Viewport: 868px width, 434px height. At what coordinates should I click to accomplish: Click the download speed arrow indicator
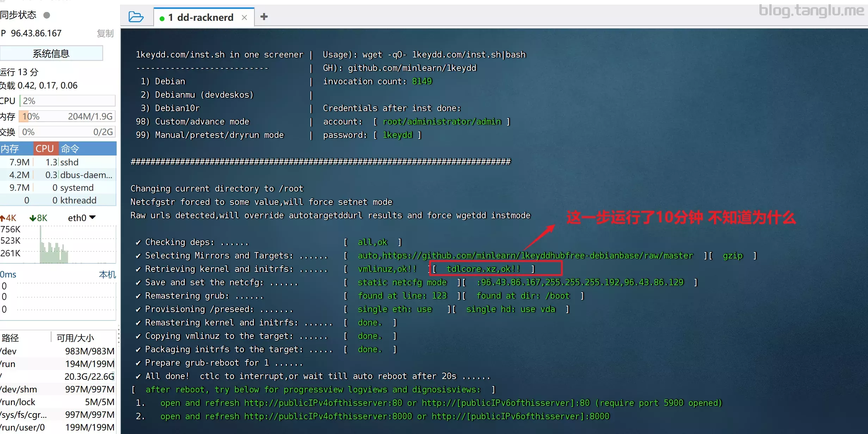click(33, 218)
